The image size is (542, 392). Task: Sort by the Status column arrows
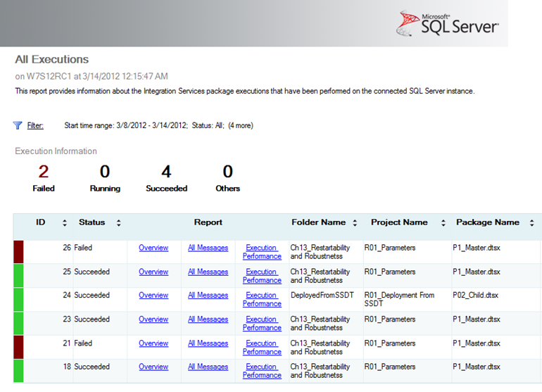click(x=118, y=223)
